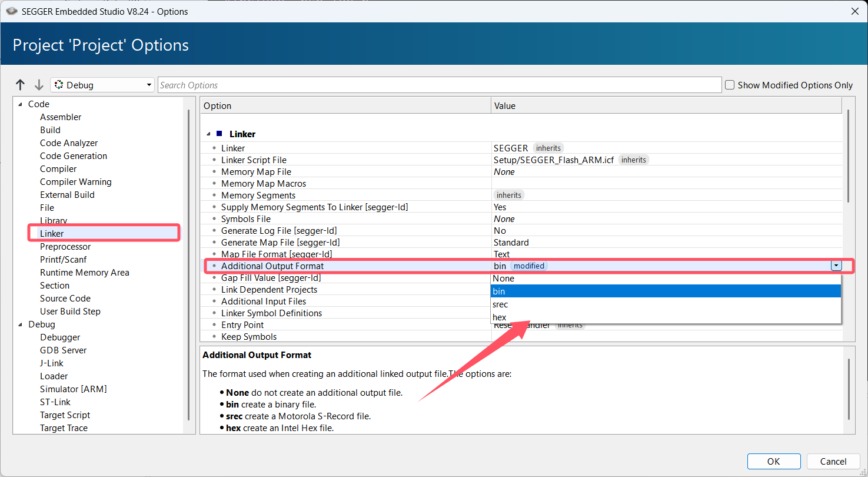Collapse the Debug tree group

pyautogui.click(x=19, y=324)
